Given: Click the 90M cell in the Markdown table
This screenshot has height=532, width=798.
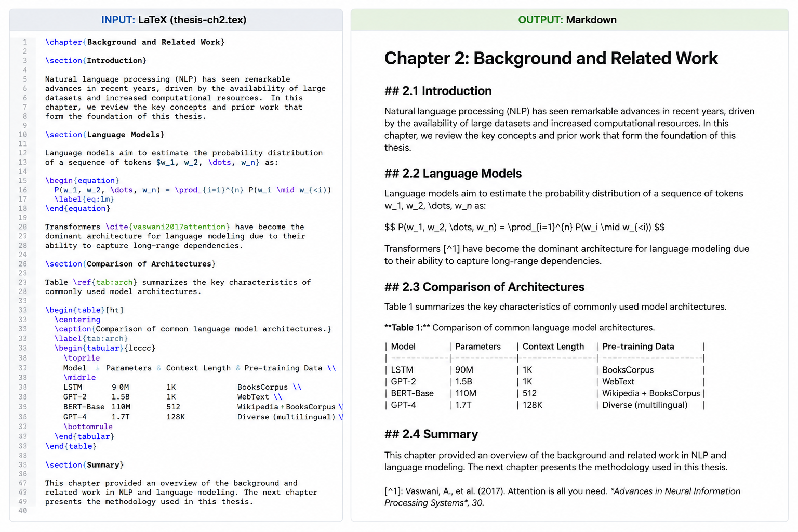Looking at the screenshot, I should [464, 370].
